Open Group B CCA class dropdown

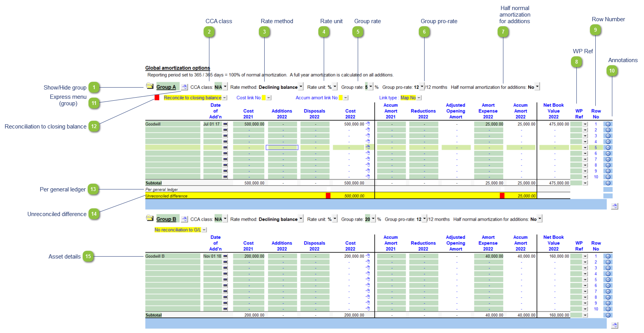click(225, 219)
